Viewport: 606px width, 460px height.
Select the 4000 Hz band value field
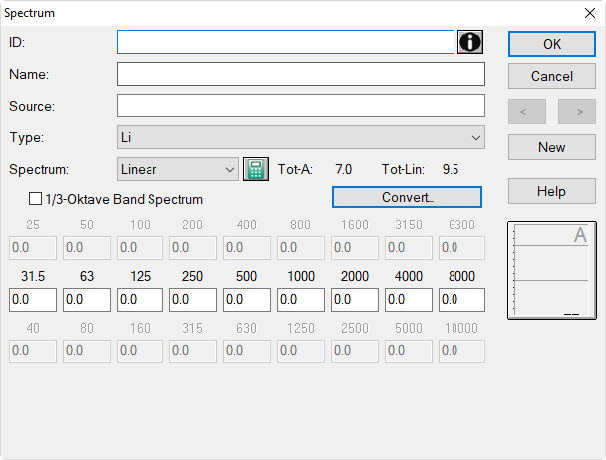tap(409, 300)
